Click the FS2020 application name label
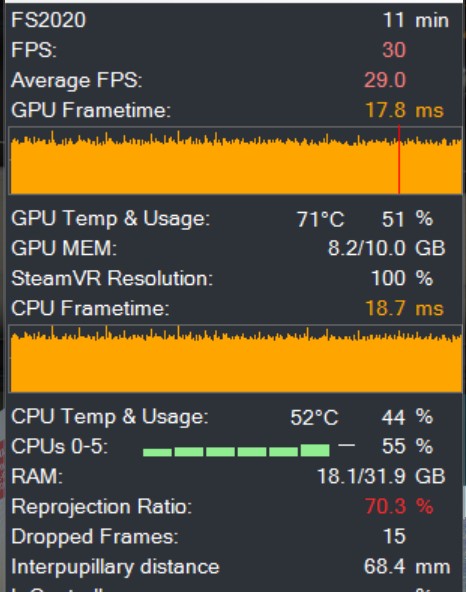The image size is (466, 592). 49,20
